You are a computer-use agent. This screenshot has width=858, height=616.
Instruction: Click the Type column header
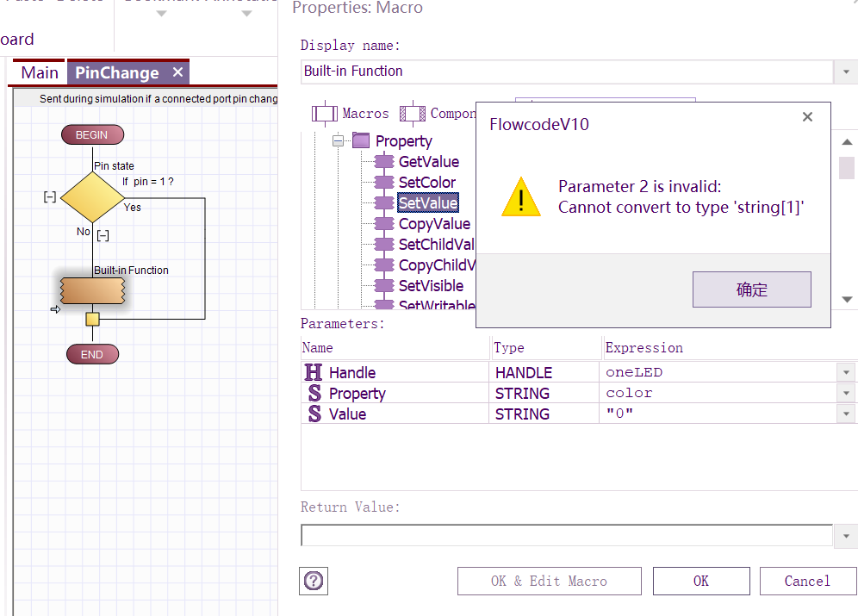[546, 348]
